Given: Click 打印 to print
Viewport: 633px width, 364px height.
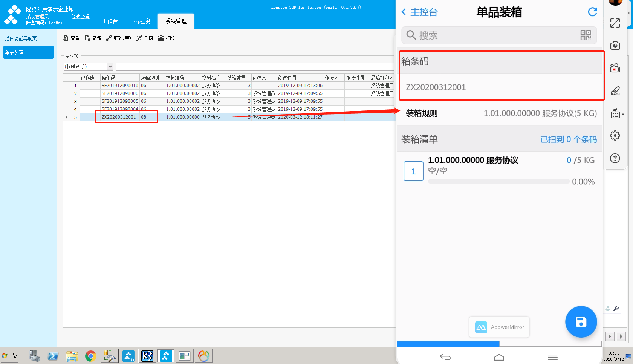Looking at the screenshot, I should (x=167, y=38).
